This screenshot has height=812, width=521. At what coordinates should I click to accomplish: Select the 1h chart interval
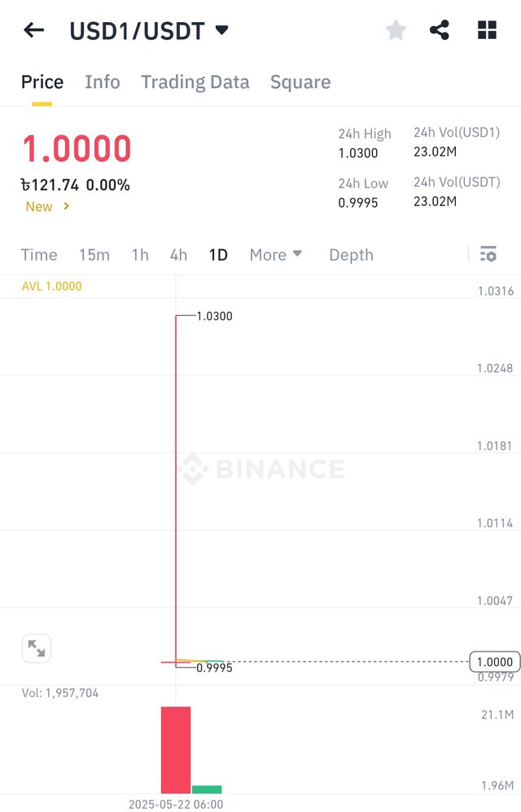tap(140, 255)
